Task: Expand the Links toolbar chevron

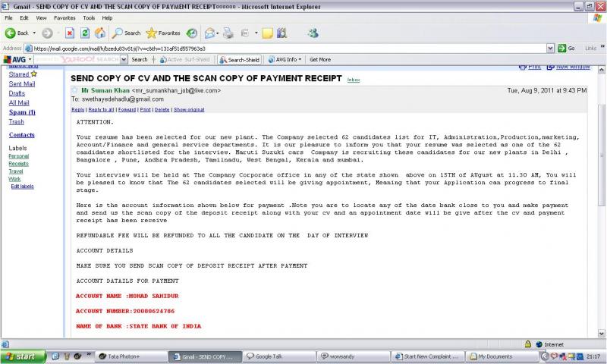Action: click(602, 47)
